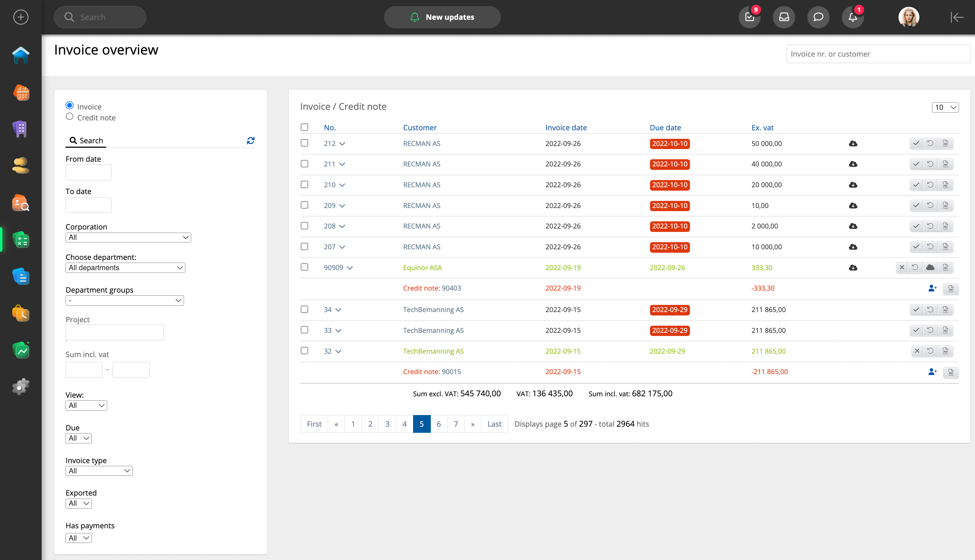Click New updates button
Image resolution: width=975 pixels, height=560 pixels.
click(442, 17)
